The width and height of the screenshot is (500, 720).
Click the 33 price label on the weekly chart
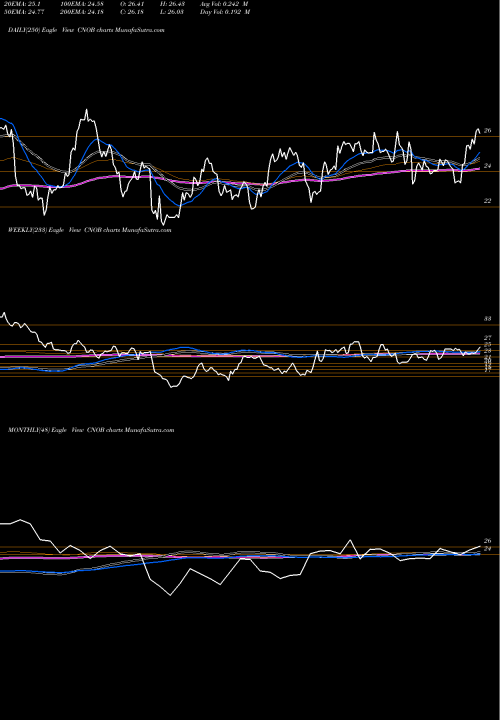click(488, 319)
